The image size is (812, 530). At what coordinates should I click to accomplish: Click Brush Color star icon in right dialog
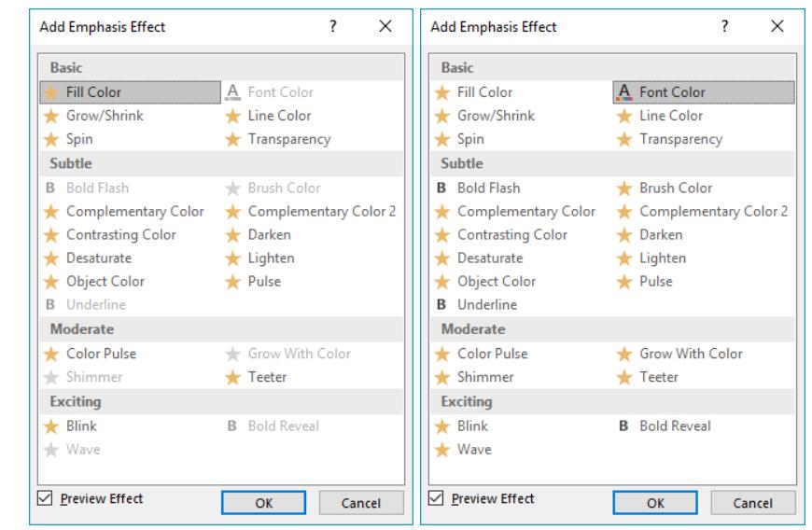(624, 188)
